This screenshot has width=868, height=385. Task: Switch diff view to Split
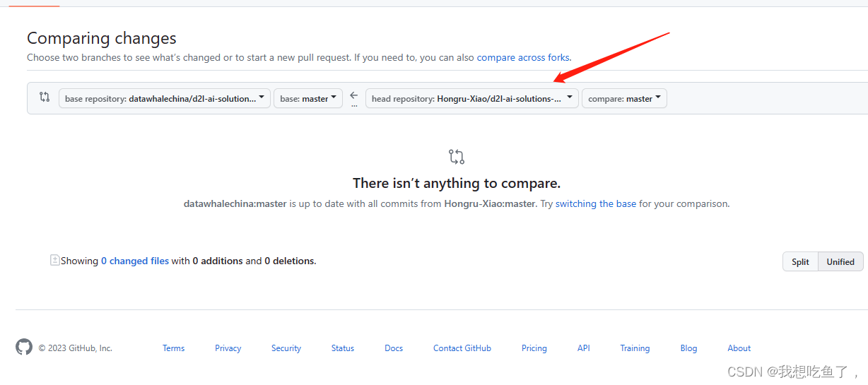coord(800,261)
